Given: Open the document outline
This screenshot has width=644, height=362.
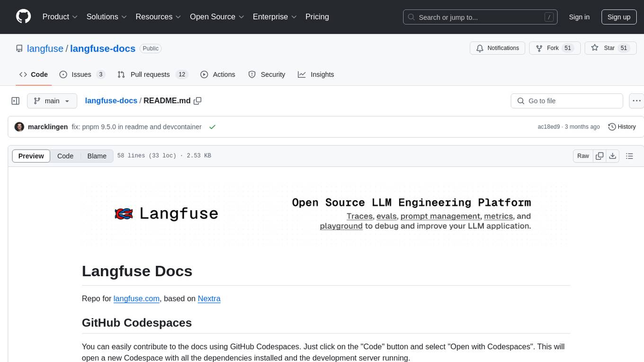Looking at the screenshot, I should pos(629,156).
